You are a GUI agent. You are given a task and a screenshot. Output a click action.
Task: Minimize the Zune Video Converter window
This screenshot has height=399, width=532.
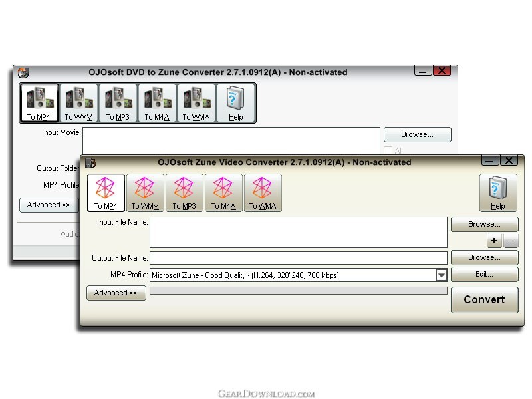pyautogui.click(x=489, y=161)
